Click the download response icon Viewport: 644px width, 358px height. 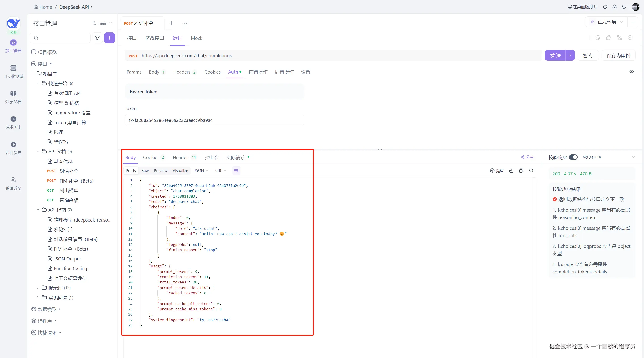coord(511,170)
